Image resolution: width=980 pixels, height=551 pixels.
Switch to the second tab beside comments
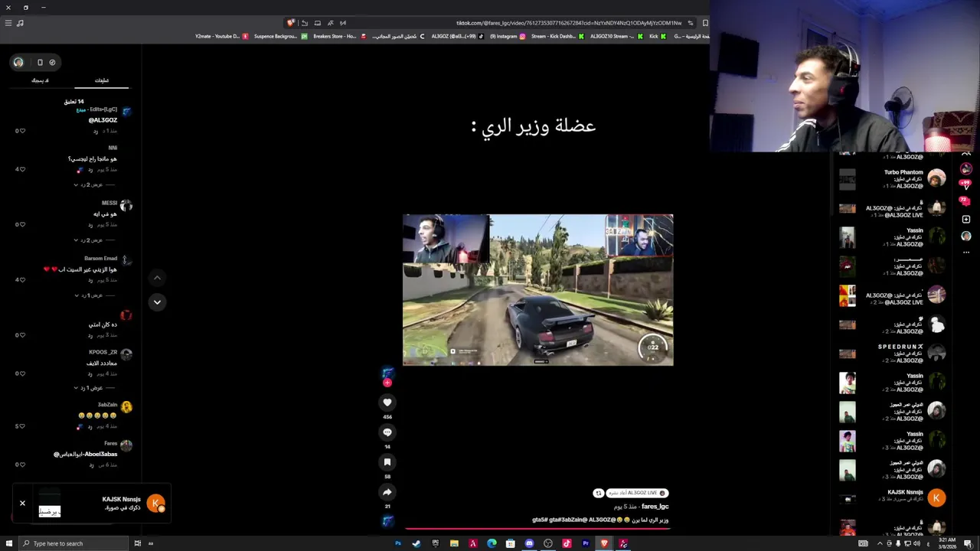point(40,80)
